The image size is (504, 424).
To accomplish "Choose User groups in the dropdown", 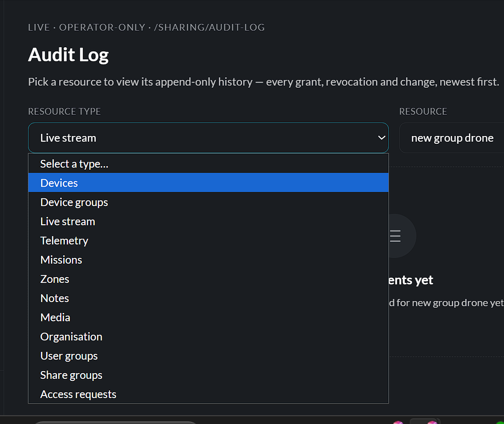I will pyautogui.click(x=208, y=356).
